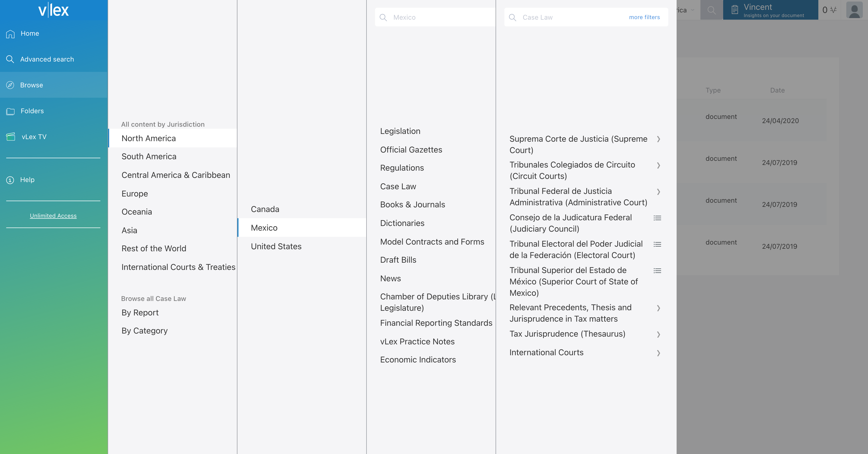Click the Help info icon
This screenshot has width=868, height=454.
10,180
